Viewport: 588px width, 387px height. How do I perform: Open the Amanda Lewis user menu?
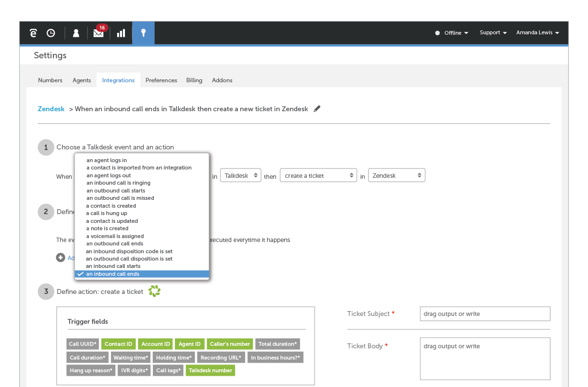(538, 32)
